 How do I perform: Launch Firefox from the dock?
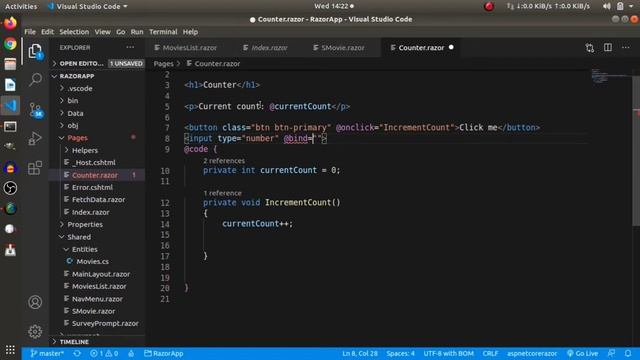tap(10, 23)
